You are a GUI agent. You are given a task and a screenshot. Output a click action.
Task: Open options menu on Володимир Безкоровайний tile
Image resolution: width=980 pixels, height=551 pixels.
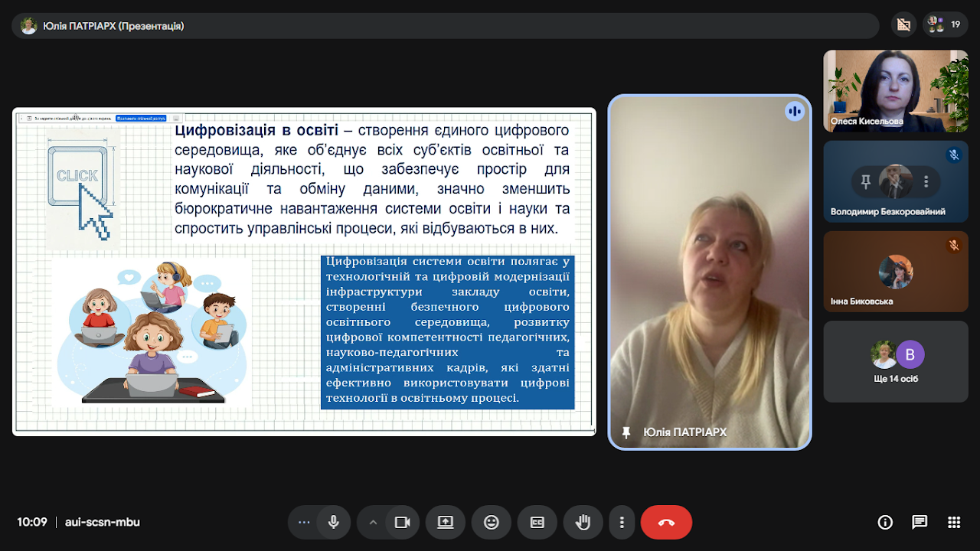tap(926, 181)
